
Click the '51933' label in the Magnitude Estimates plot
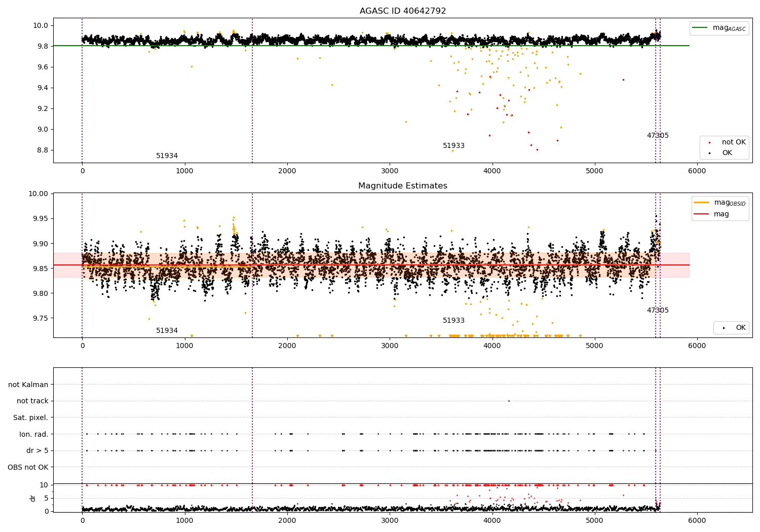pos(453,321)
